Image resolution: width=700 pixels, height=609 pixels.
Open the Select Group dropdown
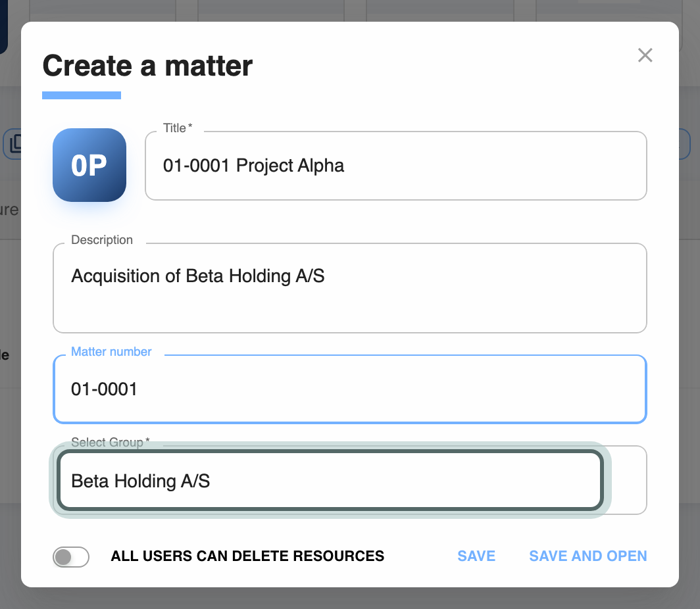tap(349, 481)
